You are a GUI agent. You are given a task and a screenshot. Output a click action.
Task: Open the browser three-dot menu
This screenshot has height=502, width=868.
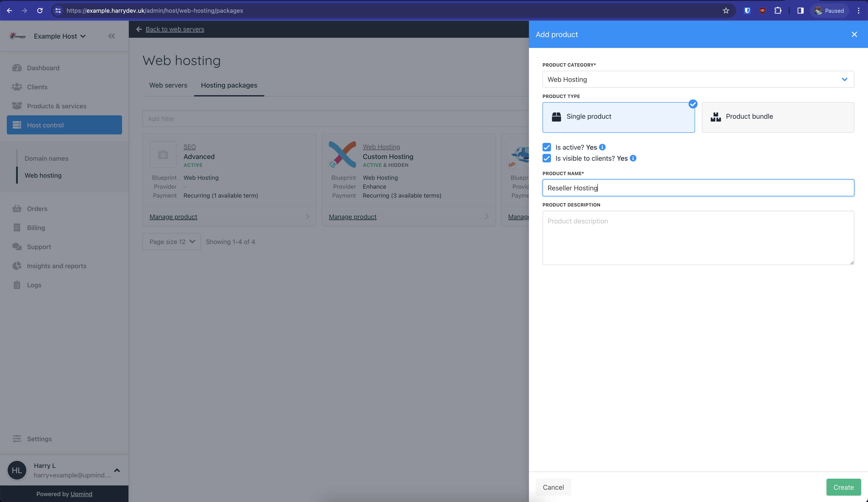tap(858, 11)
